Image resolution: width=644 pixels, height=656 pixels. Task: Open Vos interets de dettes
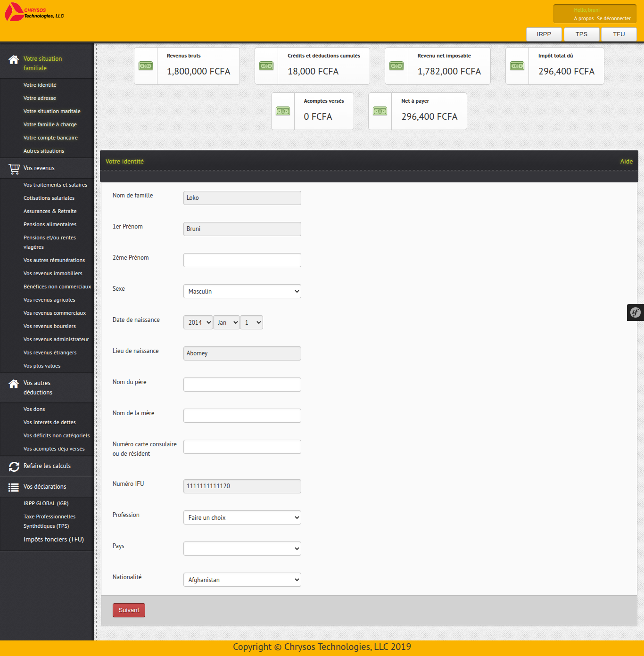click(50, 422)
